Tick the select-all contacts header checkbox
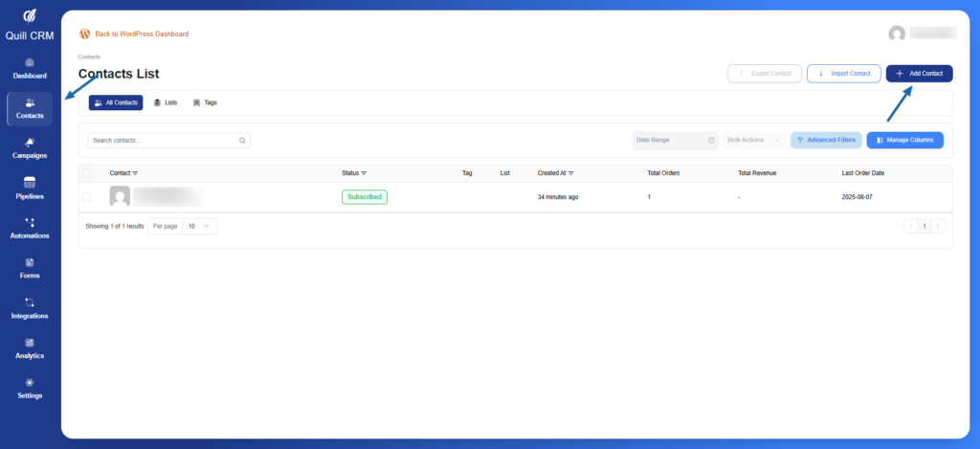Viewport: 980px width, 449px height. click(x=87, y=173)
